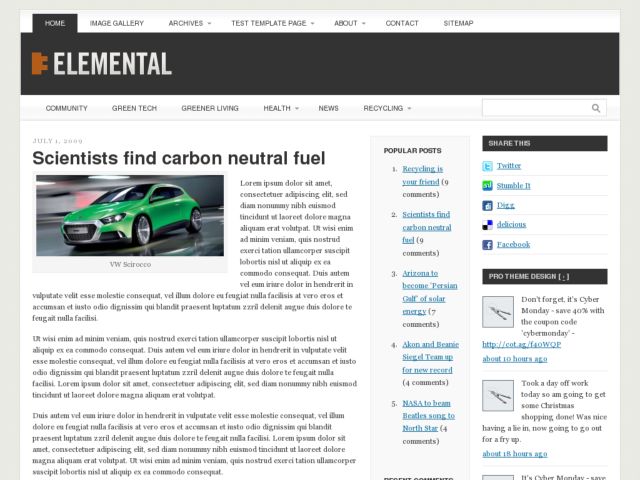Open the Sitemap page

click(x=458, y=23)
